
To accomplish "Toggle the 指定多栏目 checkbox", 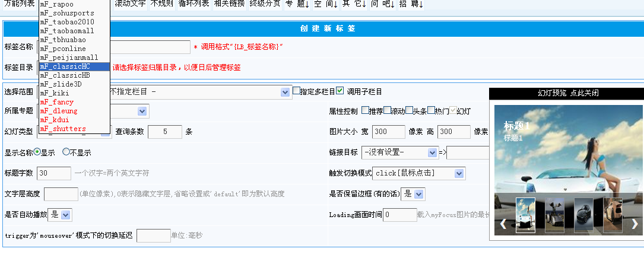I will pos(296,91).
